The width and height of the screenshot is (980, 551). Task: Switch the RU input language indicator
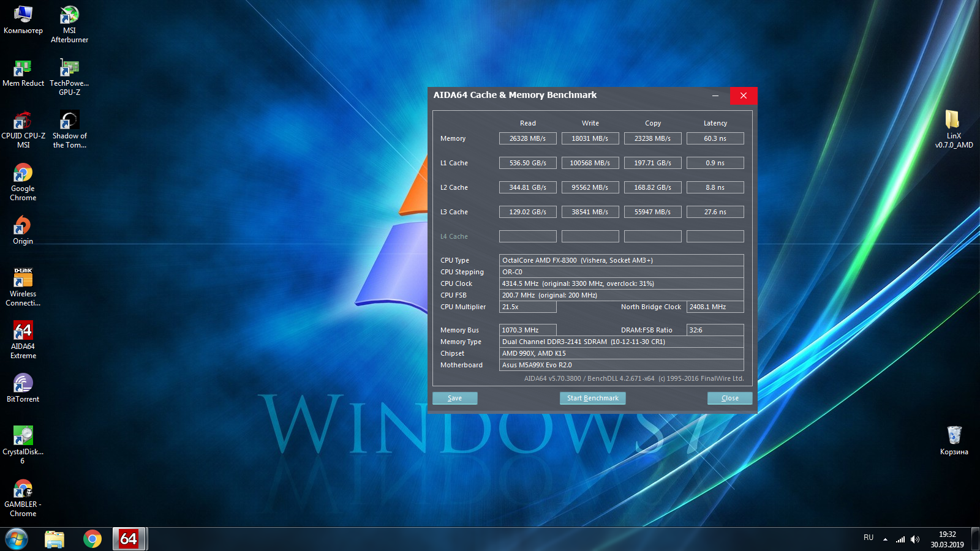[x=869, y=538]
